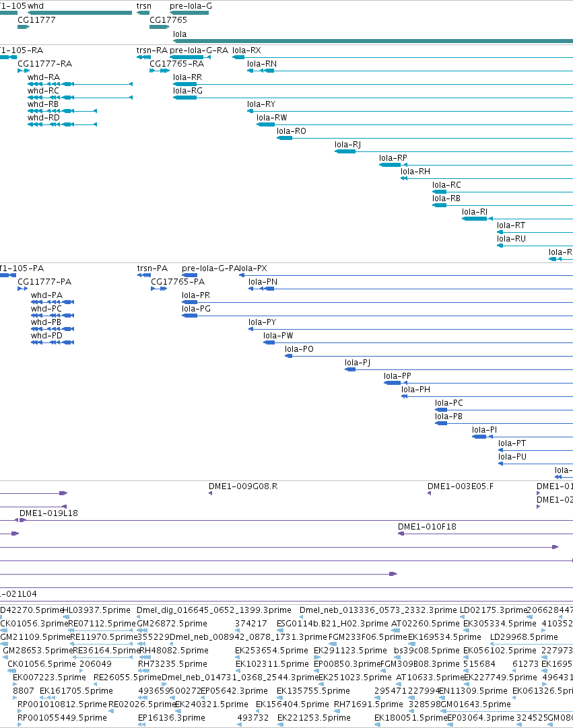Image resolution: width=573 pixels, height=728 pixels.
Task: Click the whd-RB transcript label
Action: 42,104
